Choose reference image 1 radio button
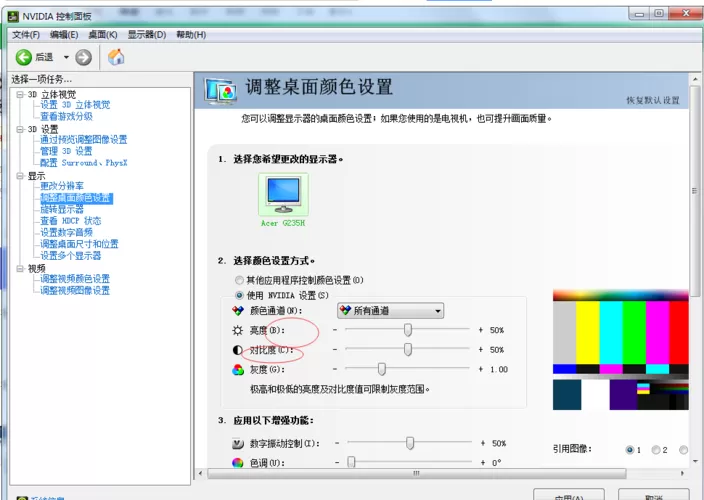704x500 pixels. click(x=629, y=450)
